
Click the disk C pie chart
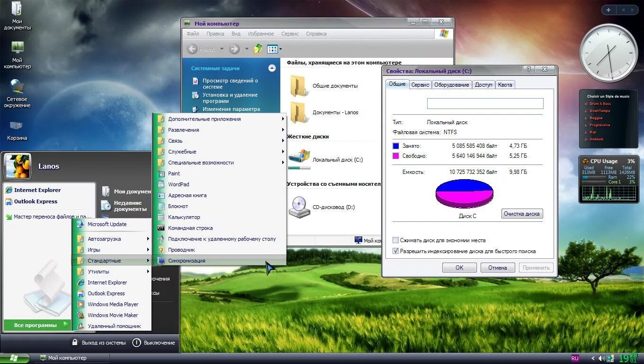point(465,193)
